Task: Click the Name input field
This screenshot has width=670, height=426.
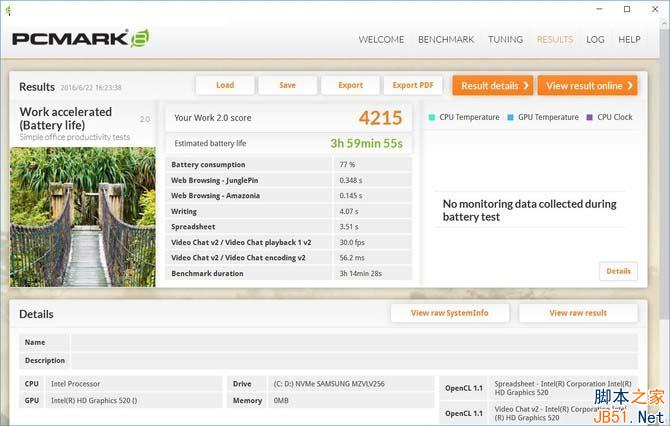Action: coord(354,342)
